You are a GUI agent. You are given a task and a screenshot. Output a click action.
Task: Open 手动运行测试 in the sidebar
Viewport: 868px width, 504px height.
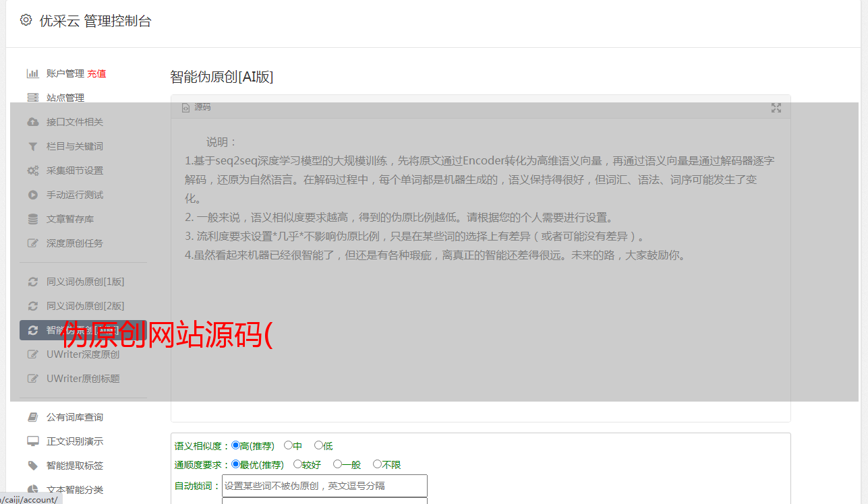[75, 195]
